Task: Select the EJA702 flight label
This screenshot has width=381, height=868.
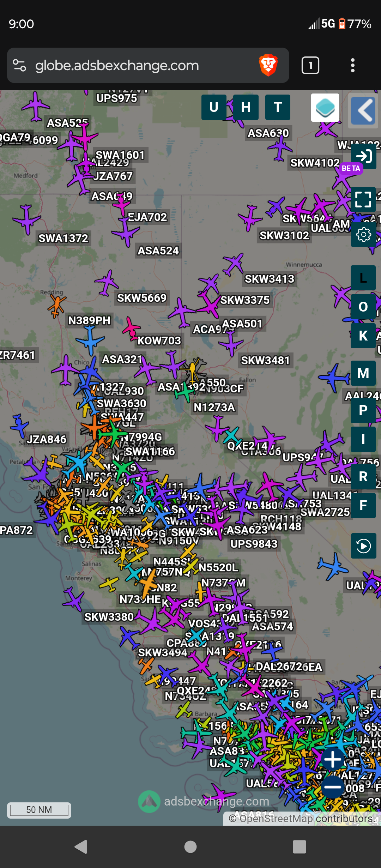Action: 147,217
